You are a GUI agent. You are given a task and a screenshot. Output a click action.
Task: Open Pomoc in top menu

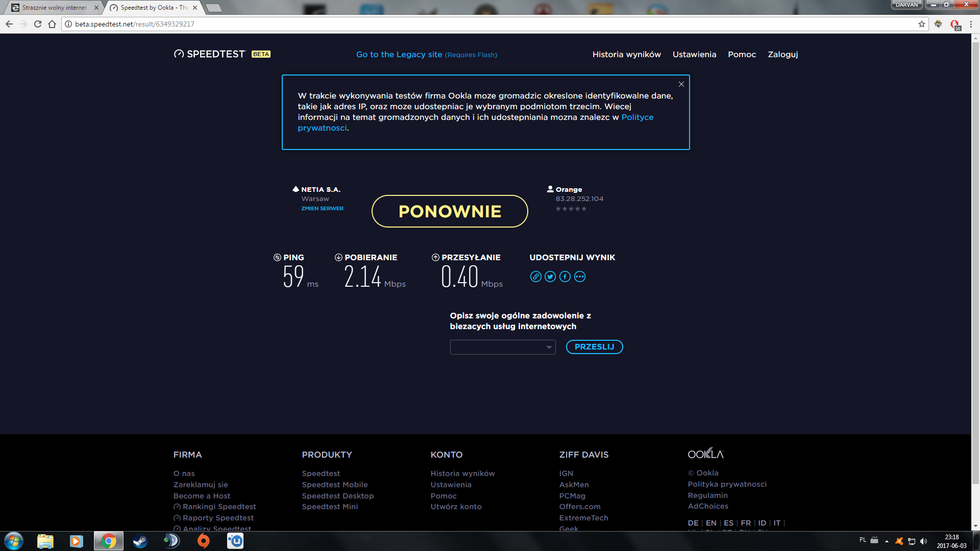point(742,55)
